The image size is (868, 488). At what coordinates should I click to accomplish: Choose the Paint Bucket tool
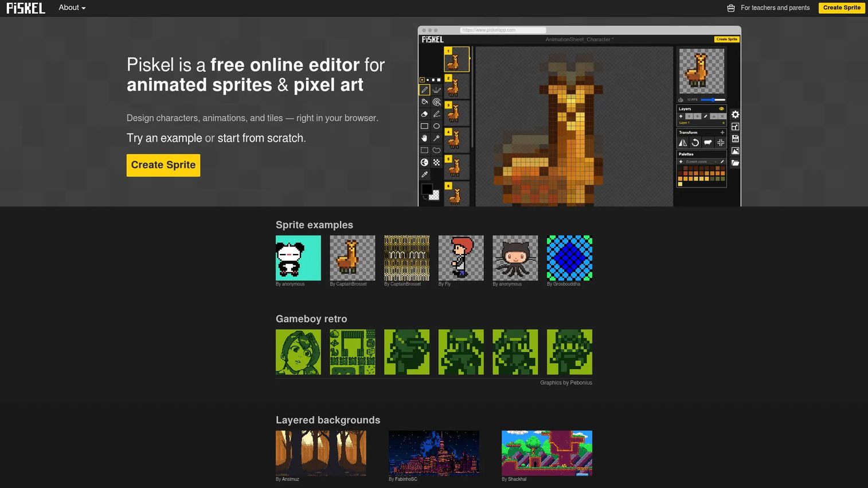pyautogui.click(x=424, y=102)
